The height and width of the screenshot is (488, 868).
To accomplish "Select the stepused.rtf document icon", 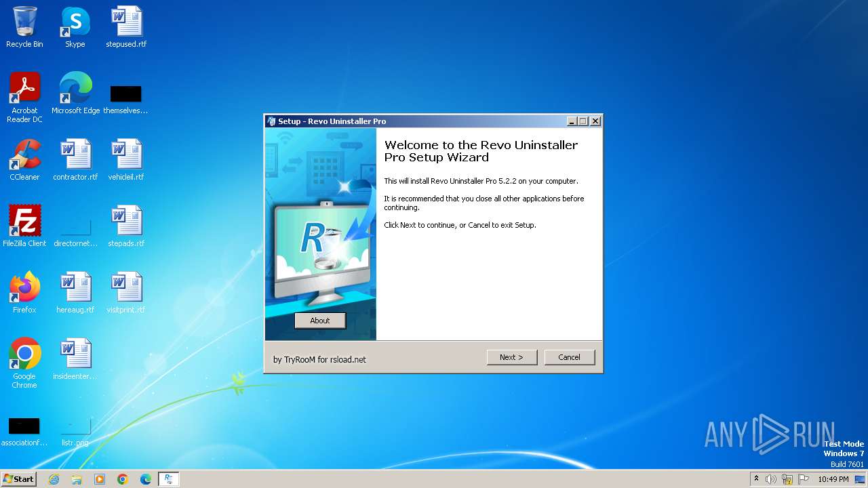I will 126,27.
